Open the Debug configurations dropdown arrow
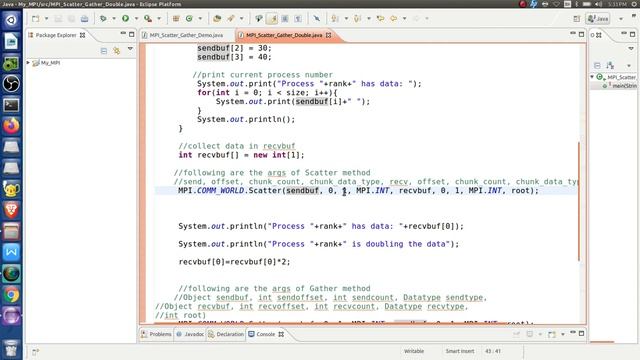 pyautogui.click(x=114, y=18)
